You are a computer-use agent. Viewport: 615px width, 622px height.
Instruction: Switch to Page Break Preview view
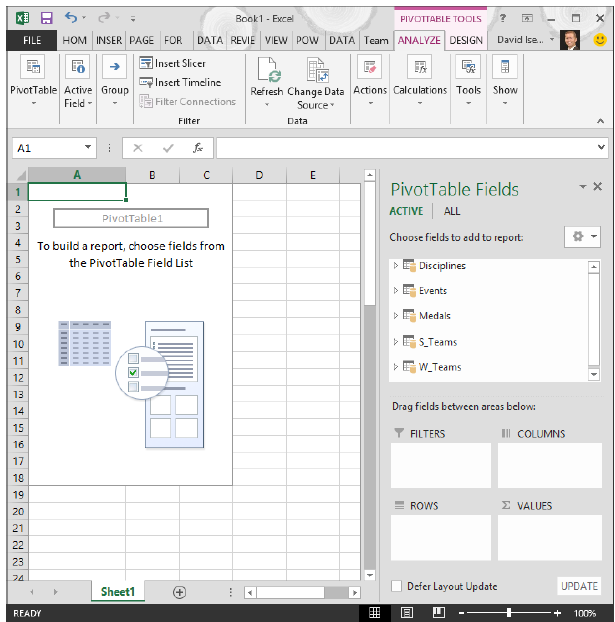click(439, 613)
